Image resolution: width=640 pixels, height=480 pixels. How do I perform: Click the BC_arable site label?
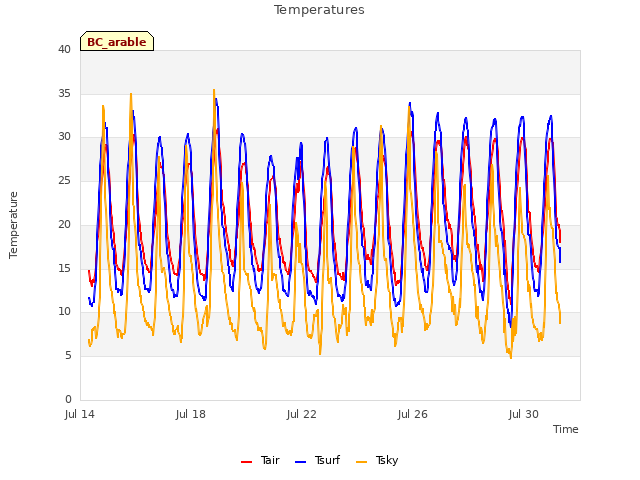click(117, 41)
